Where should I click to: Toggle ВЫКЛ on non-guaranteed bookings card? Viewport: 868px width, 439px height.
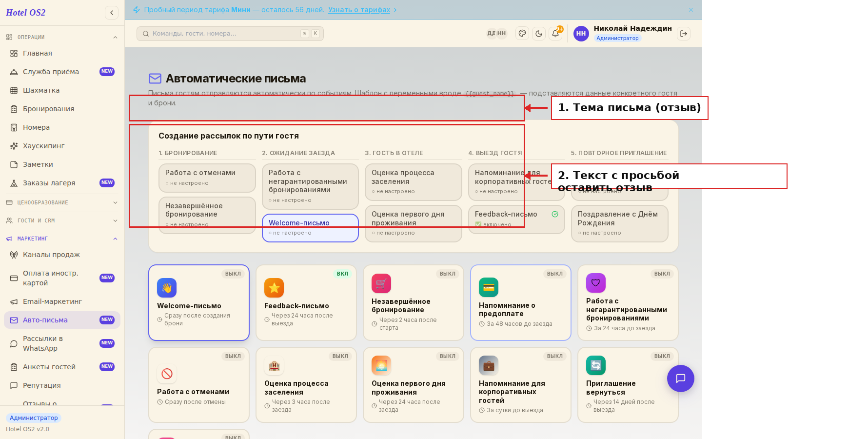point(662,274)
